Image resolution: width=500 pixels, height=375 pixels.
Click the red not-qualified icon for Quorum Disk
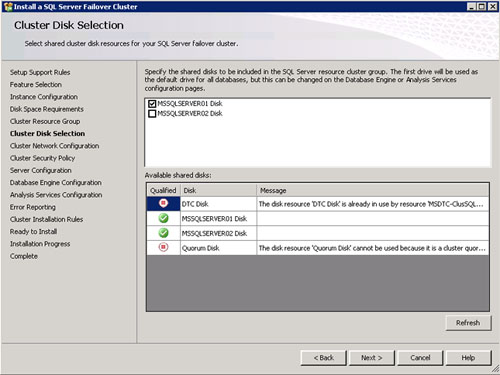[x=163, y=247]
